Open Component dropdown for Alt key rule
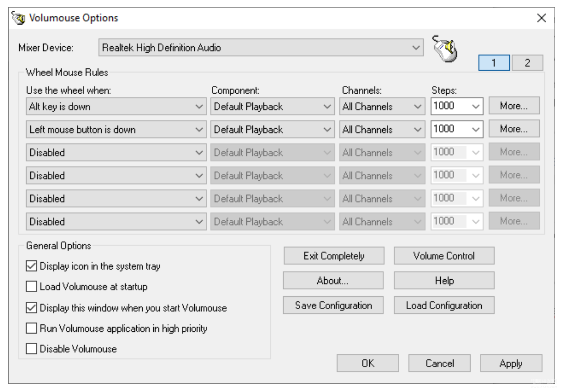561x392 pixels. [273, 107]
